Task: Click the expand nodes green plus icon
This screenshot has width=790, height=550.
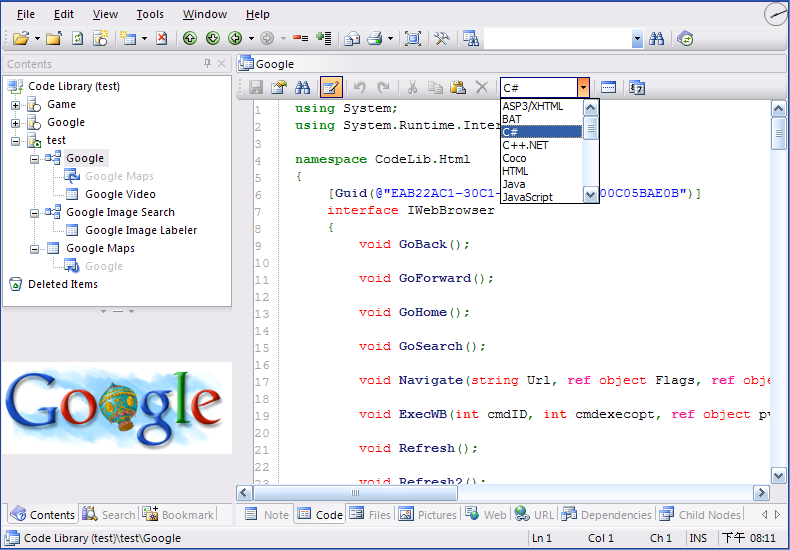Action: pos(323,38)
